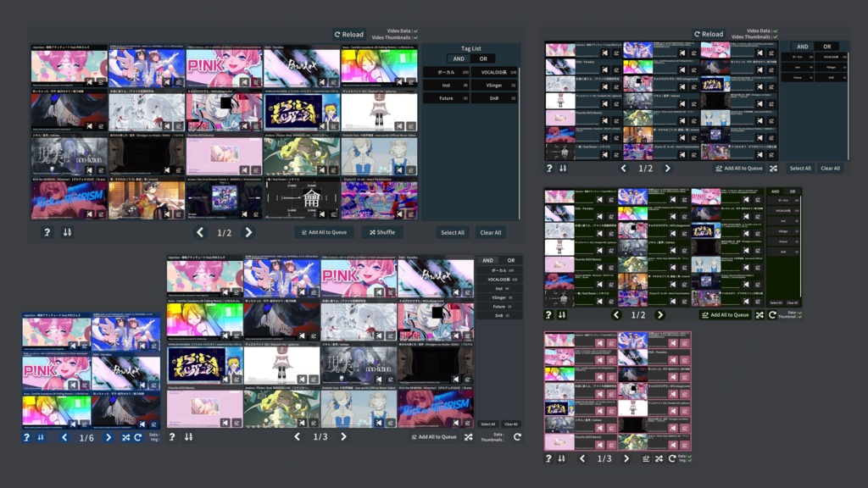Click reload icon in the blue panel

(138, 437)
